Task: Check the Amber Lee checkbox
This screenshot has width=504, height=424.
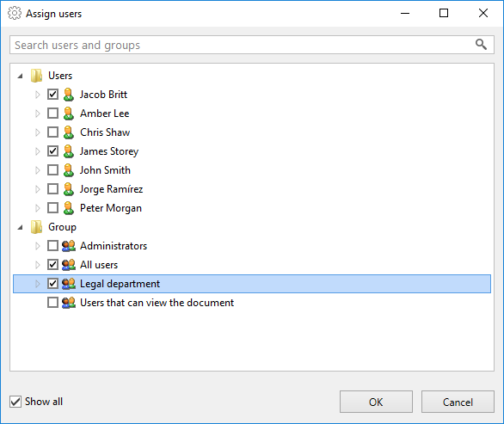Action: [52, 114]
